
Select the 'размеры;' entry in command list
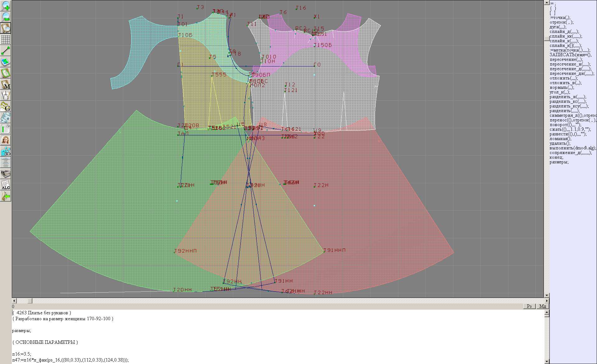click(559, 162)
